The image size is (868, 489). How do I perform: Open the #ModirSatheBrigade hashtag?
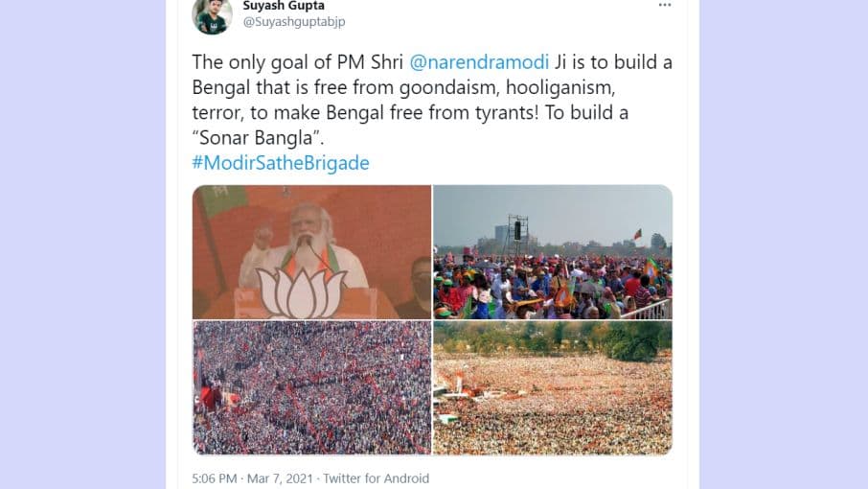coord(281,162)
